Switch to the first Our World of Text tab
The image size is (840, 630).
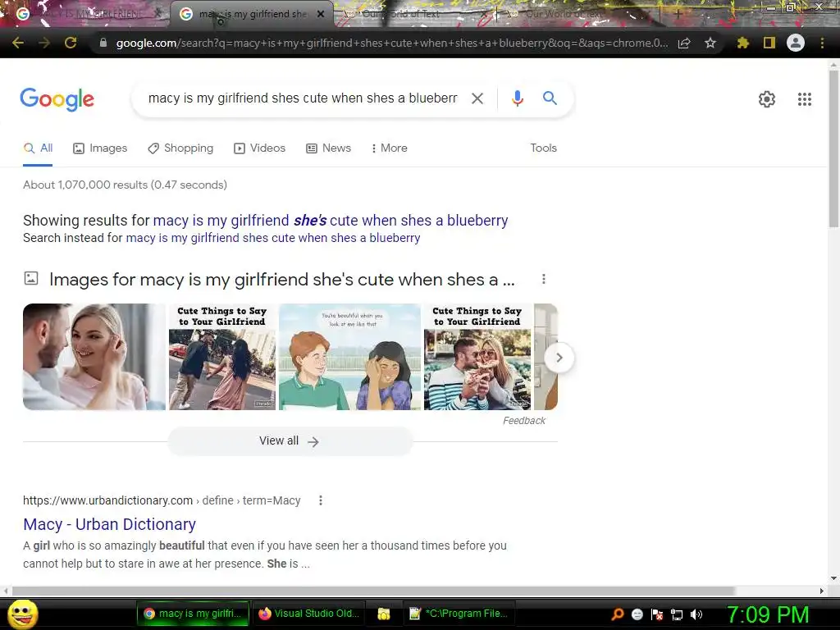pos(415,15)
